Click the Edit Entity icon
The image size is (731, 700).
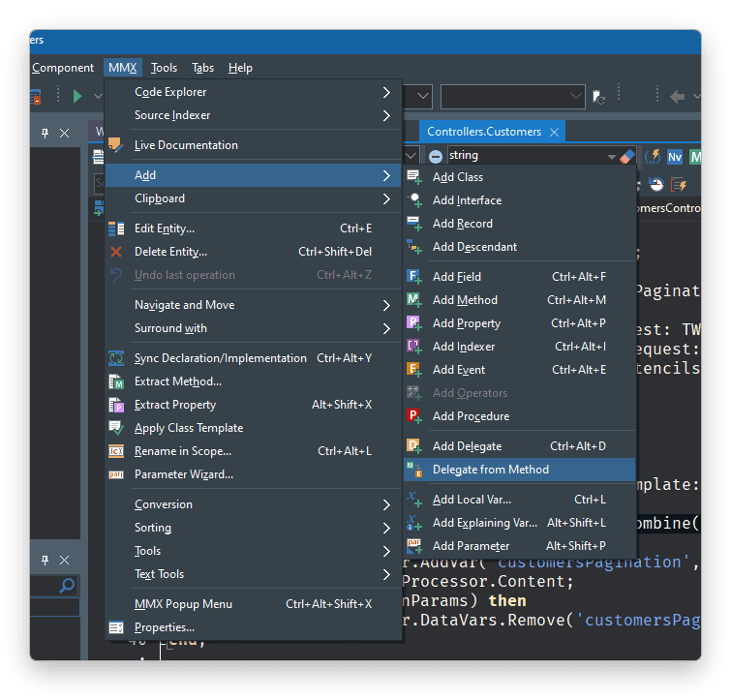(116, 228)
